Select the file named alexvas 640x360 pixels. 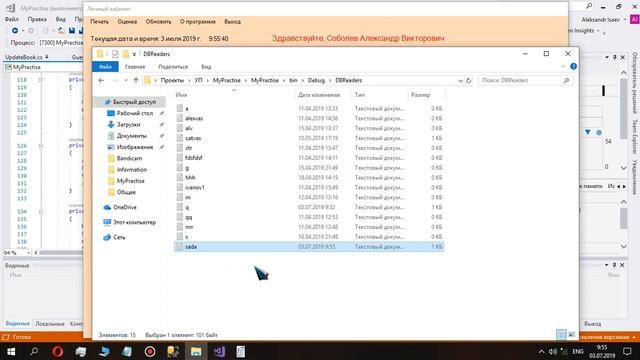tap(194, 118)
